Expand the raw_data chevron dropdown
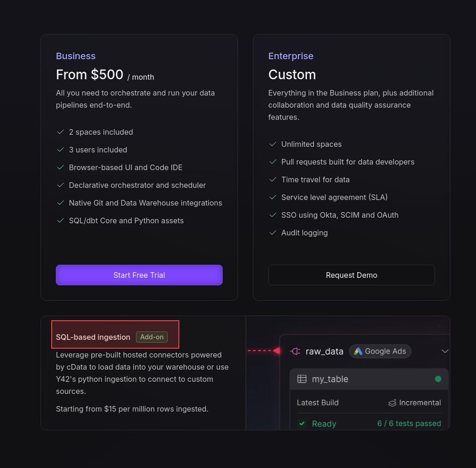The image size is (476, 468). click(445, 351)
